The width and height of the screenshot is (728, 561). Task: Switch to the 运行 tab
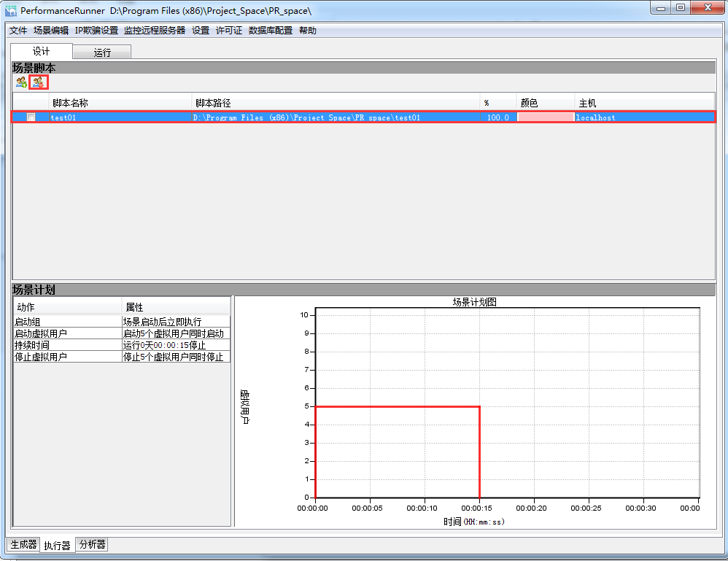[103, 53]
